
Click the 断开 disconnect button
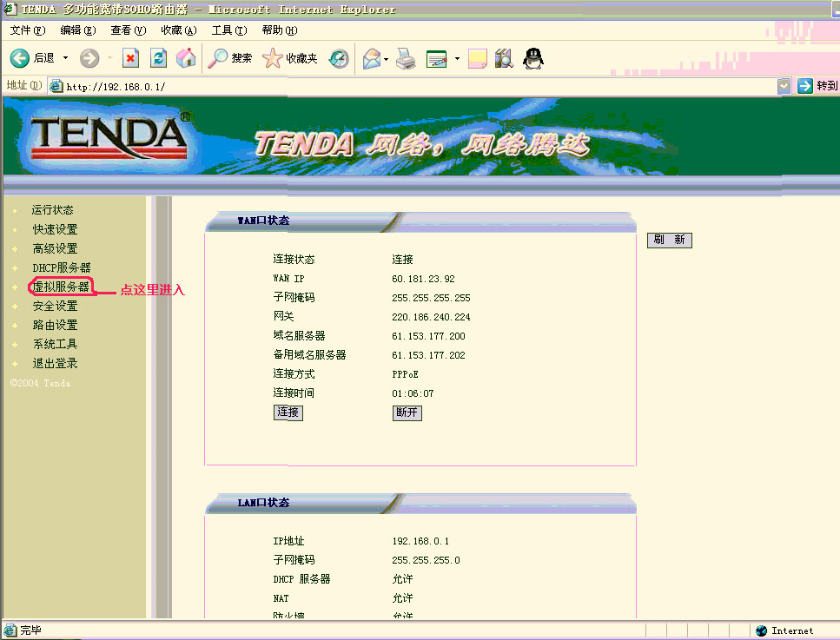pos(407,412)
